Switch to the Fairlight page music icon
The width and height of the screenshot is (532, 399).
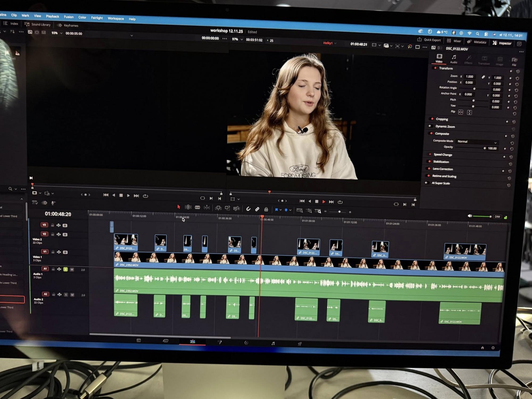pyautogui.click(x=273, y=343)
